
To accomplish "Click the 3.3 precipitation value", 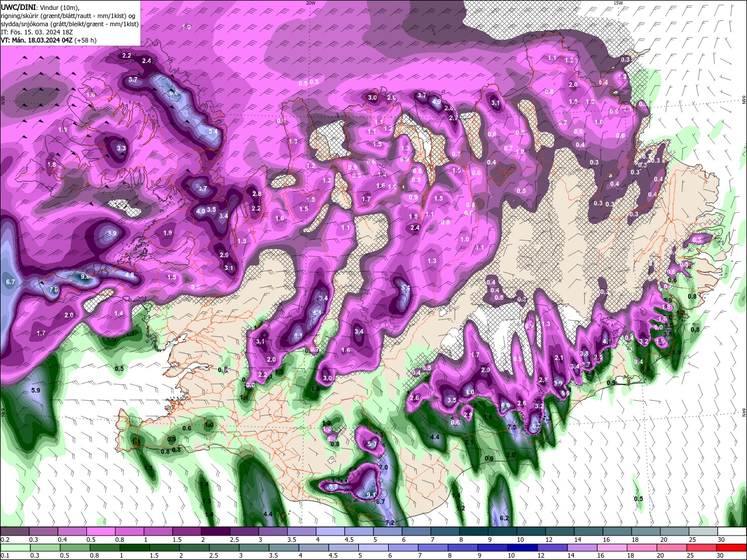I will (x=121, y=149).
